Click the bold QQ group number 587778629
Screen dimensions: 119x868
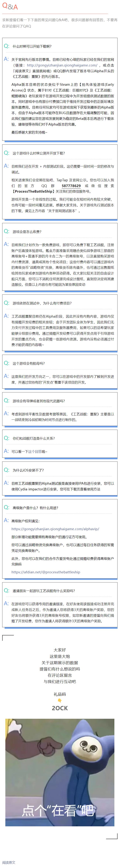point(71,186)
